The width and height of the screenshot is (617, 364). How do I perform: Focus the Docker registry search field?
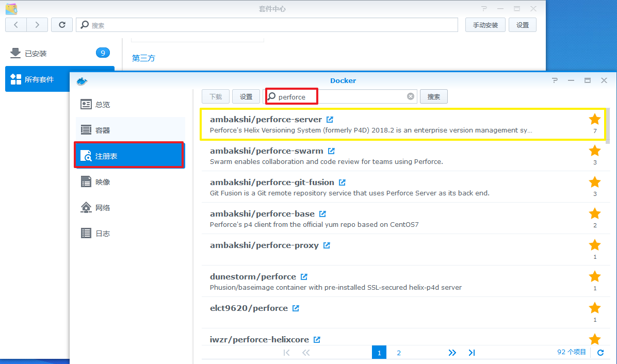340,97
